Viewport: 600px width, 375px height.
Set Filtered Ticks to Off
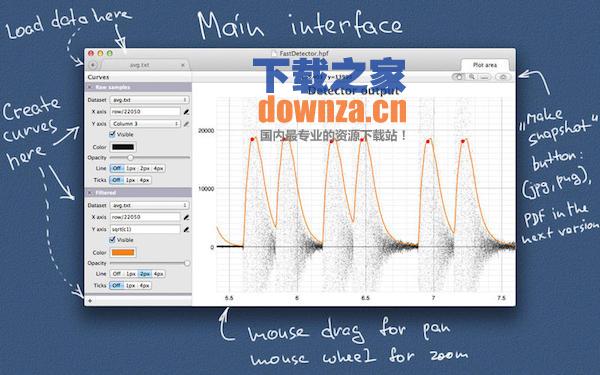point(117,285)
